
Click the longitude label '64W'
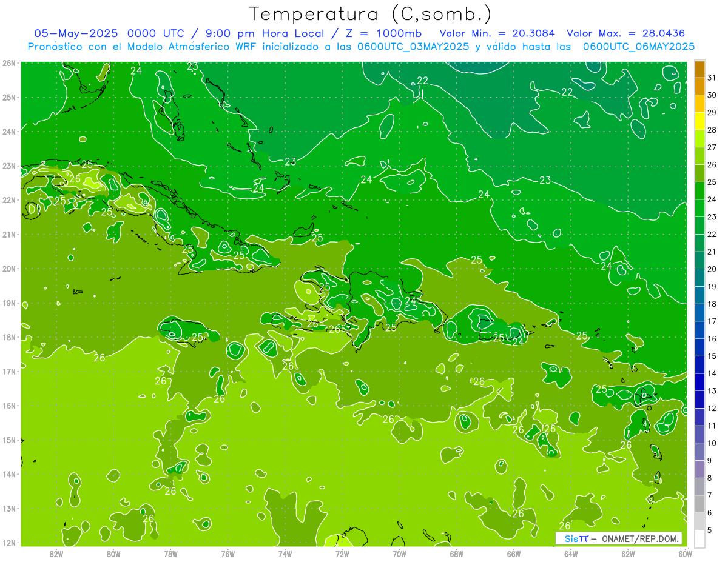571,554
